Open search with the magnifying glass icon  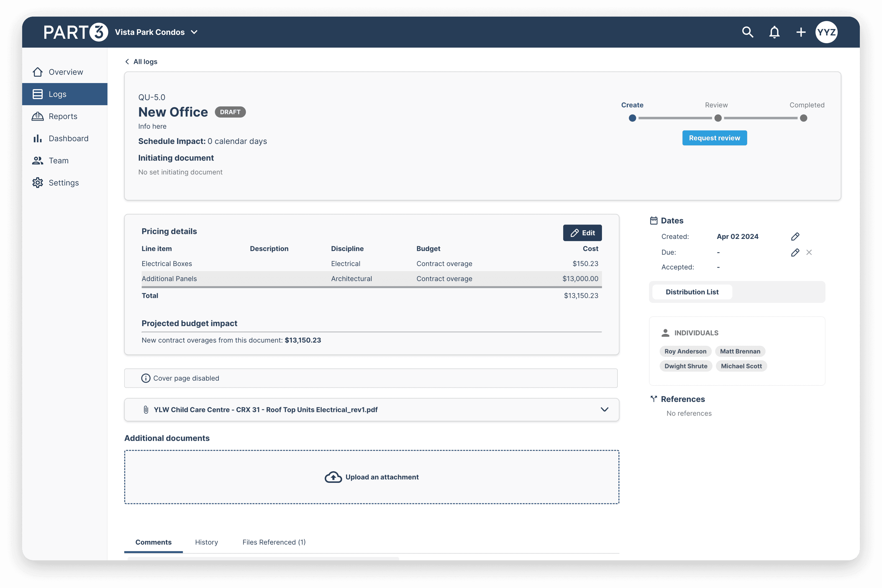click(x=747, y=32)
